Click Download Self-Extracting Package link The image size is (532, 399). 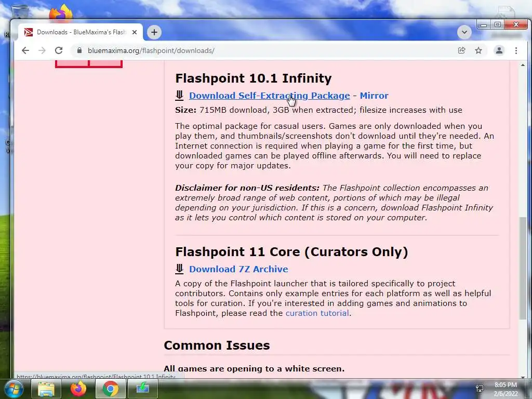coord(270,96)
